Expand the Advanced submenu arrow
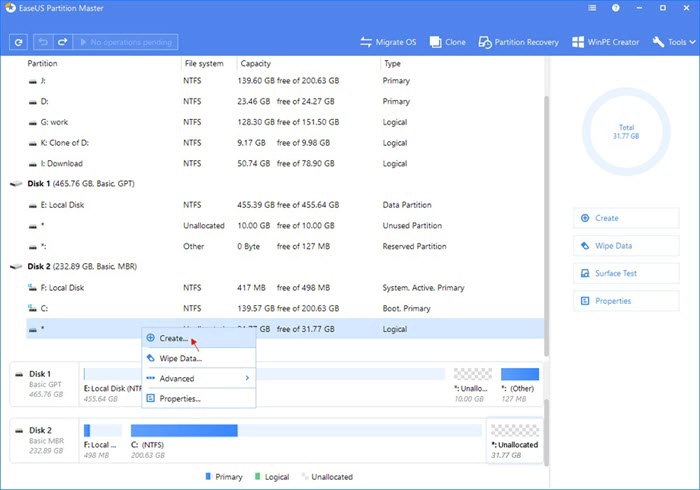Screen dimensions: 700x490 (247, 378)
